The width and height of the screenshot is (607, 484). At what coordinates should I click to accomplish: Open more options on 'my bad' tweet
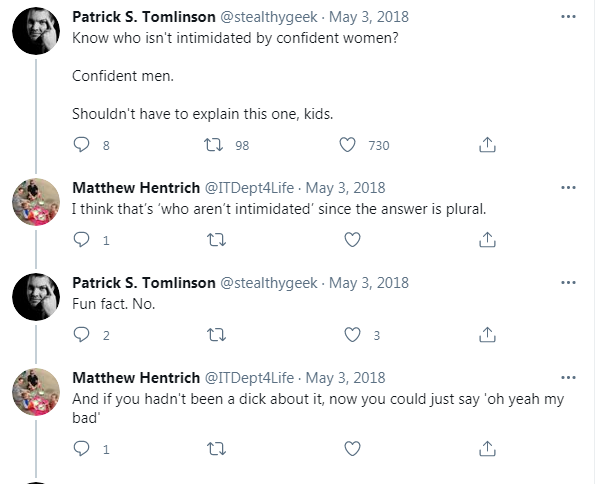[568, 378]
